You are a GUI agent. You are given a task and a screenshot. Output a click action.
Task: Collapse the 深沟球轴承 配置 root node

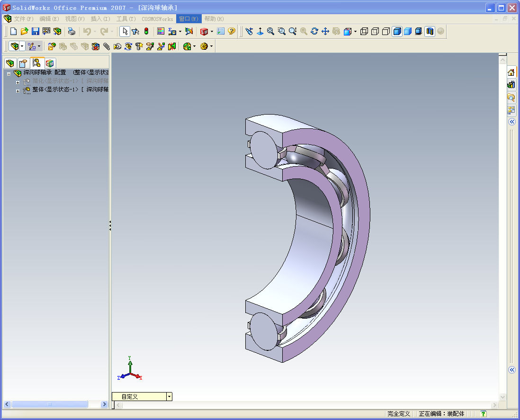click(9, 73)
